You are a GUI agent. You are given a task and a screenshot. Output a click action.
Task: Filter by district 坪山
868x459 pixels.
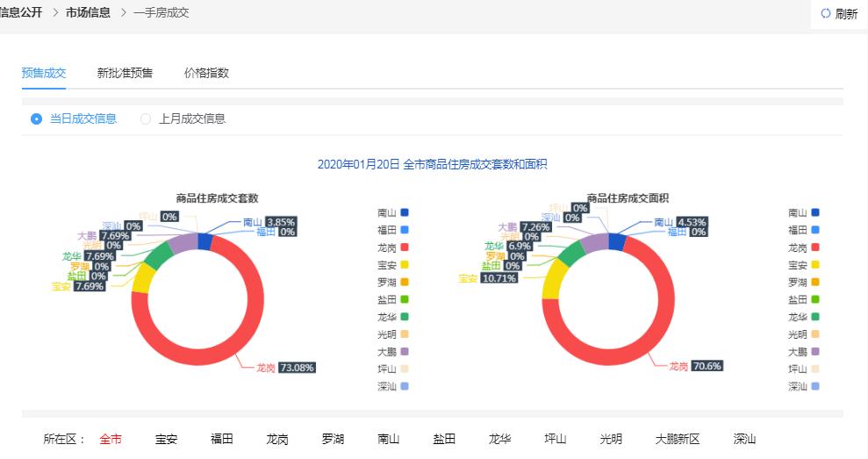tap(556, 439)
